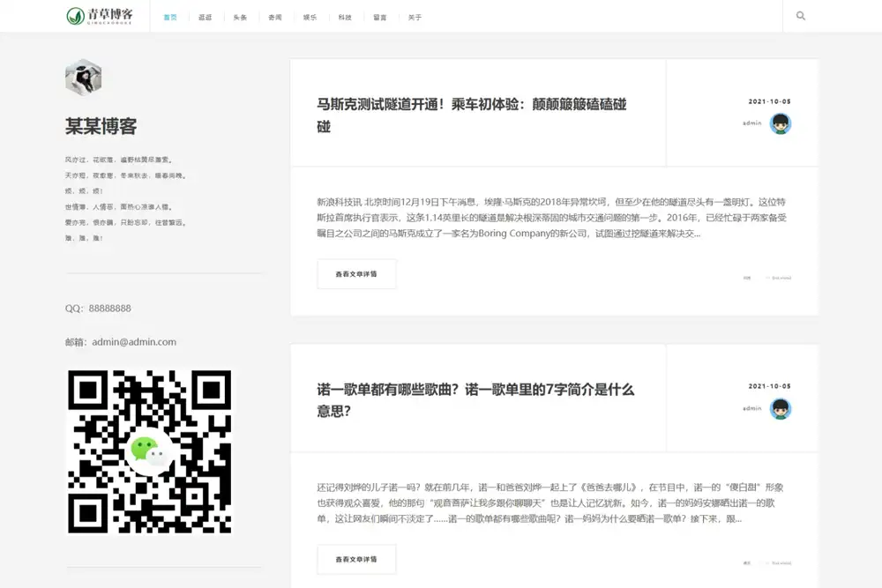Click admin avatar on 诺一歌单 article card

781,409
